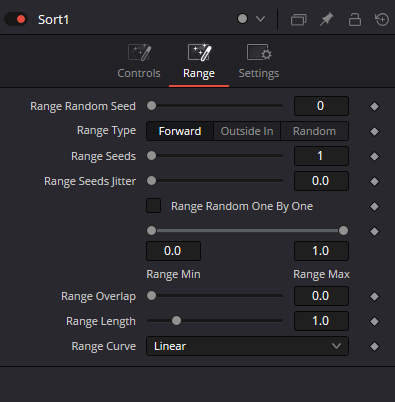This screenshot has height=402, width=395.
Task: Open the Range Curve Linear dropdown
Action: [x=247, y=346]
